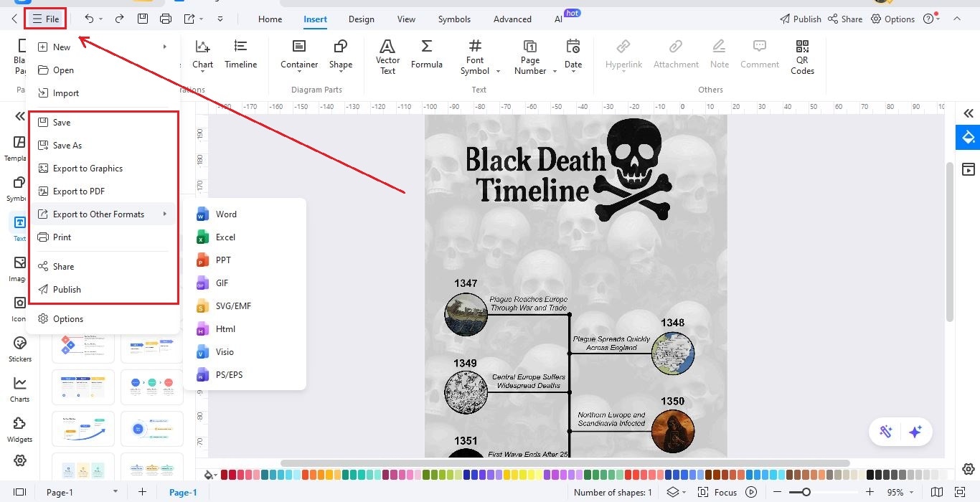Switch to the Home tab
Screen dimensions: 980x502
270,19
